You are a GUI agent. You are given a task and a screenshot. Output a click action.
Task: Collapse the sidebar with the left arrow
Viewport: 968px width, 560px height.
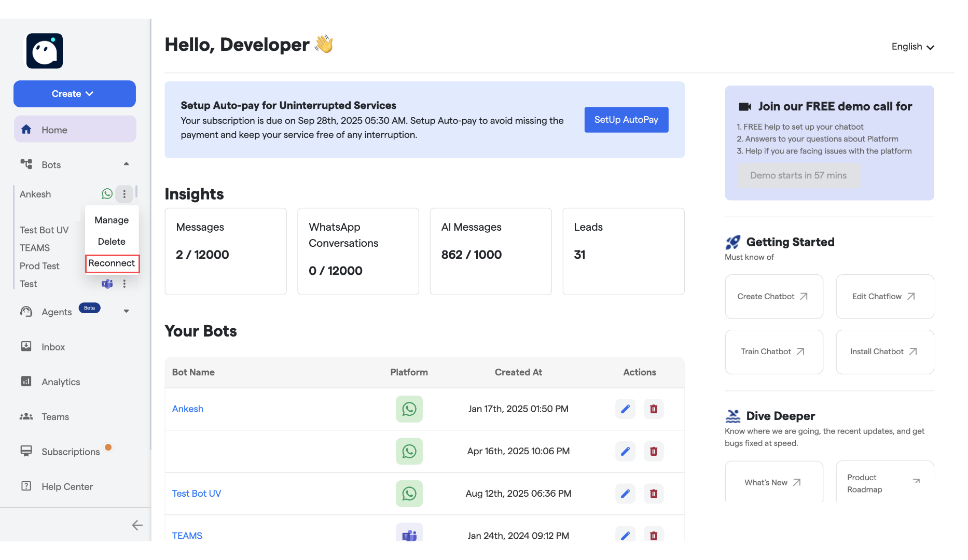(137, 525)
